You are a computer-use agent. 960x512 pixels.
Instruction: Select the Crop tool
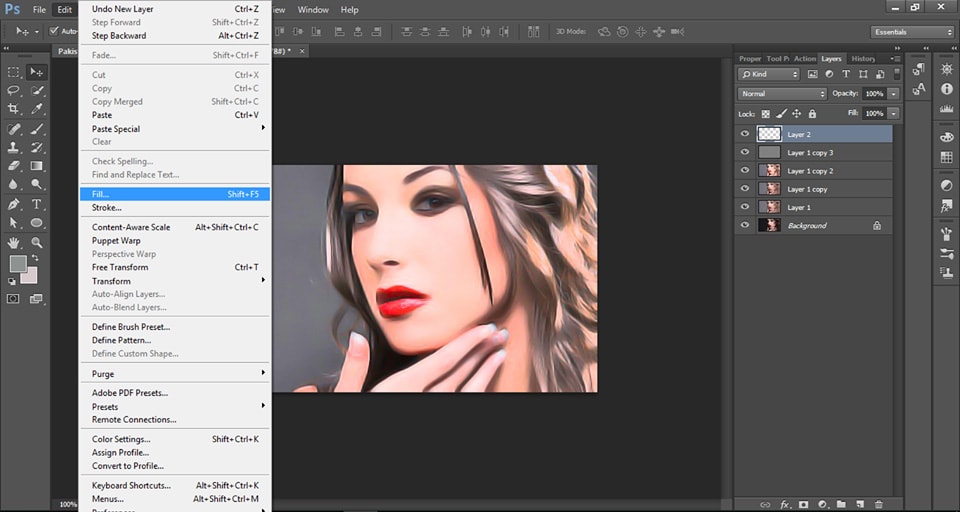14,109
